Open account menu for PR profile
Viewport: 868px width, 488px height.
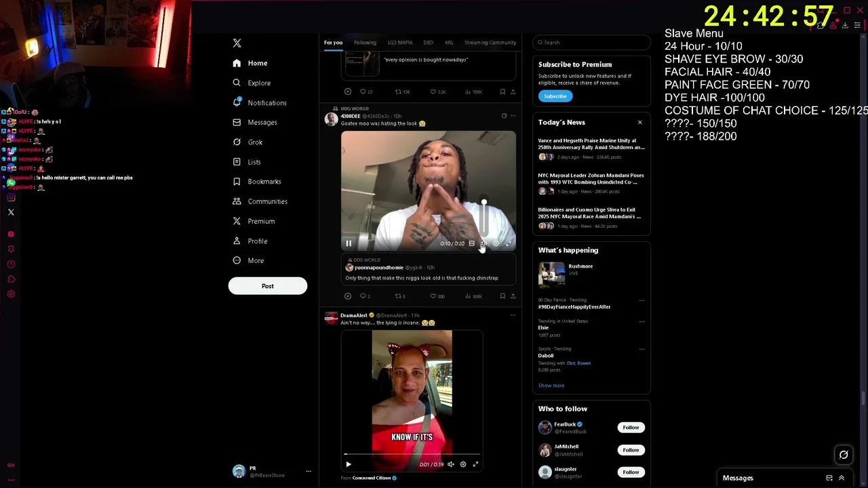pos(309,471)
